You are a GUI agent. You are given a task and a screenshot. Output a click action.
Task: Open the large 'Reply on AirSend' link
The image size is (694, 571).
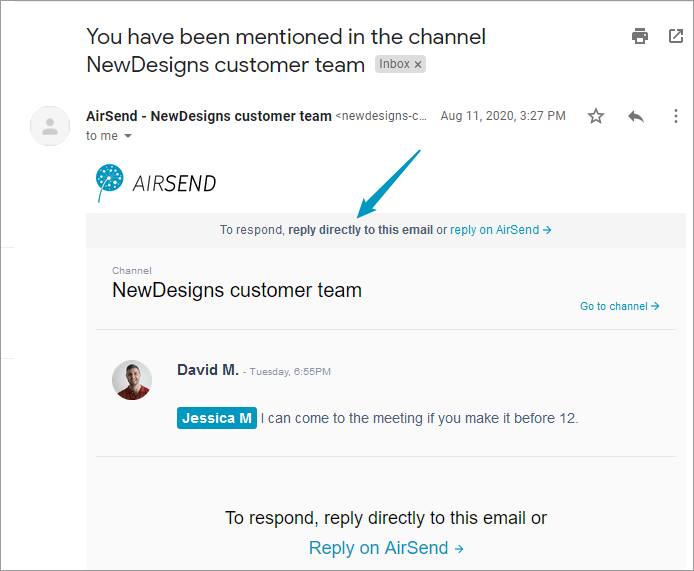pyautogui.click(x=386, y=548)
